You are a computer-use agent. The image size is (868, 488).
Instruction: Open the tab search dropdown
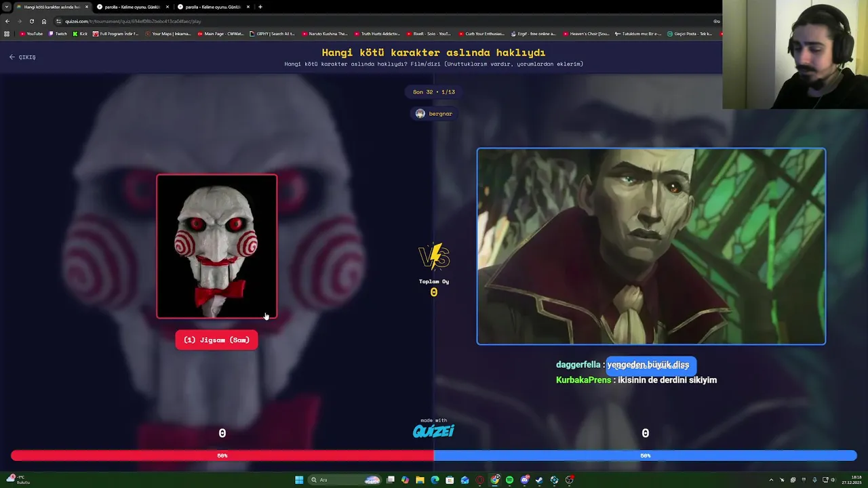click(x=7, y=7)
